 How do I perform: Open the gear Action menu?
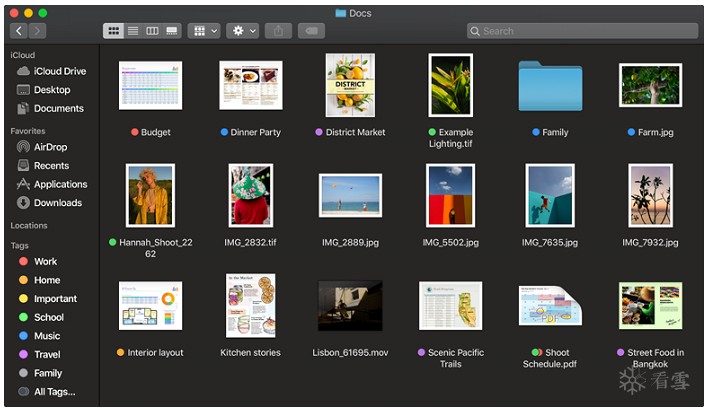click(x=242, y=31)
